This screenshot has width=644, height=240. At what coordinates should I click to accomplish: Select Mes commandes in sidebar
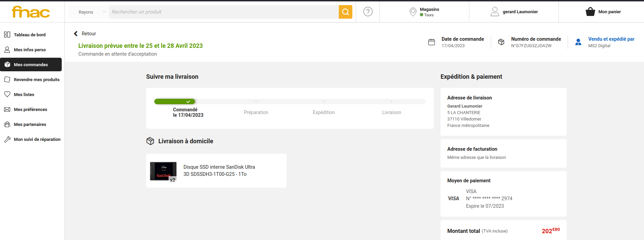coord(31,64)
